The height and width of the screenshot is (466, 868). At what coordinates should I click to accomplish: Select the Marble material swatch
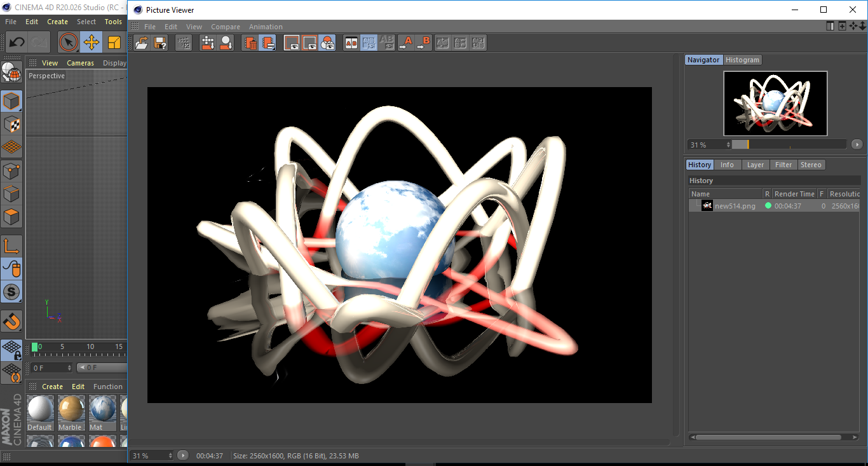pyautogui.click(x=71, y=411)
